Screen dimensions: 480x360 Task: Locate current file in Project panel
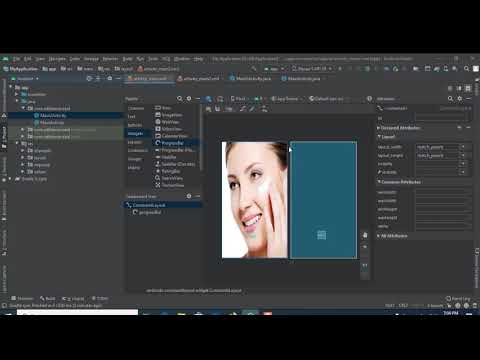point(89,79)
